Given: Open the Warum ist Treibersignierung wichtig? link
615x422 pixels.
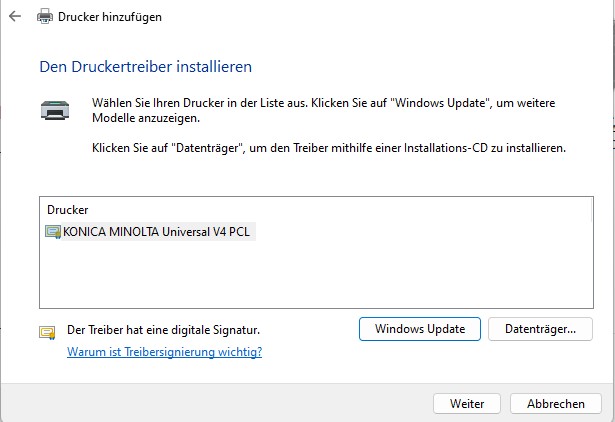Looking at the screenshot, I should (164, 352).
